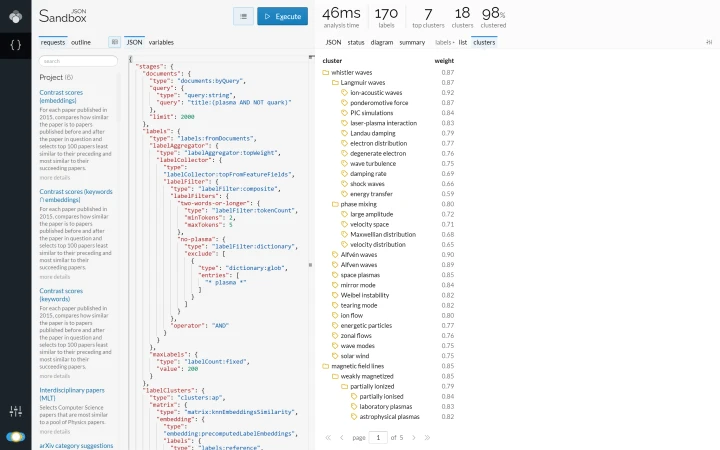Image resolution: width=720 pixels, height=450 pixels.
Task: Open the Carrot2 logo home icon
Action: click(16, 17)
